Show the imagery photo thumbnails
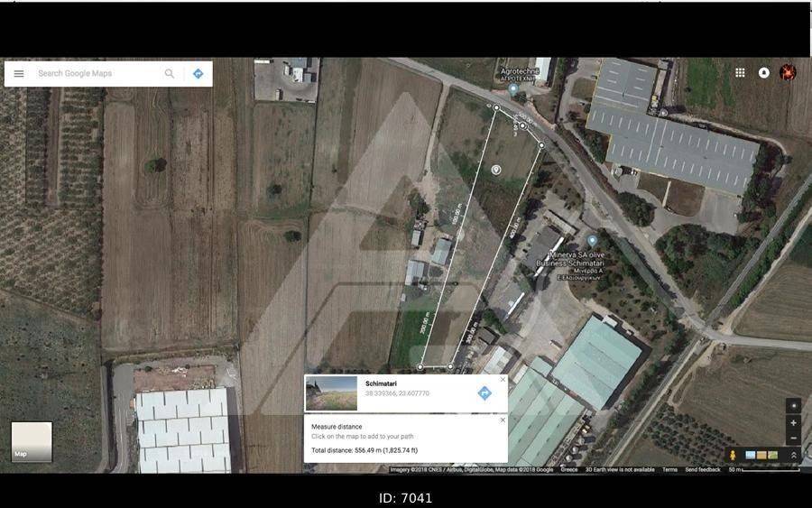Screen dimensions: 812x508 click(761, 456)
